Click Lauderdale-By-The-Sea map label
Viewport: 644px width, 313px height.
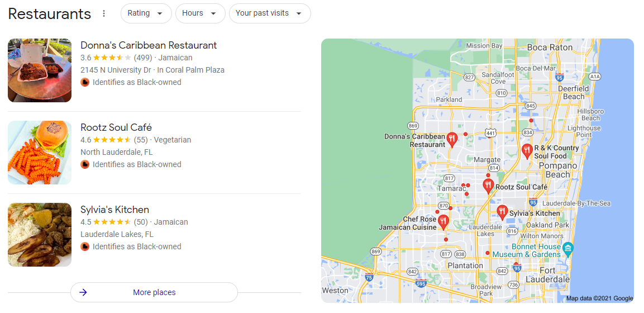(576, 203)
